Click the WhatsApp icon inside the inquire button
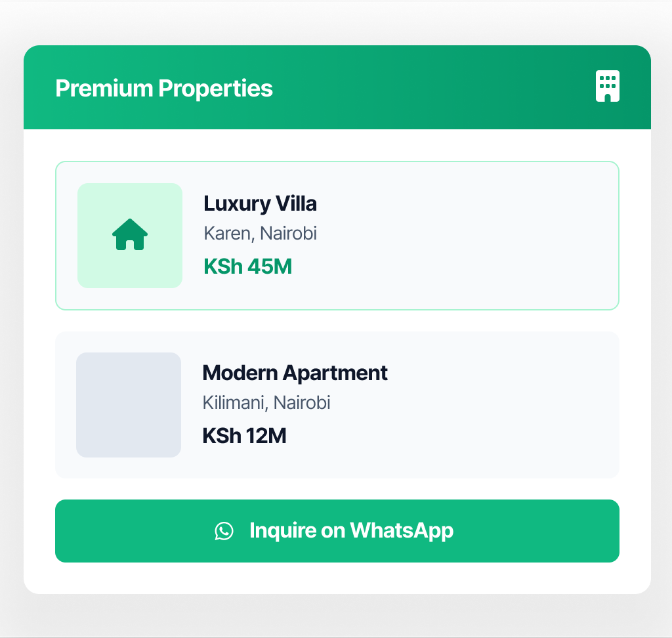 pos(224,531)
